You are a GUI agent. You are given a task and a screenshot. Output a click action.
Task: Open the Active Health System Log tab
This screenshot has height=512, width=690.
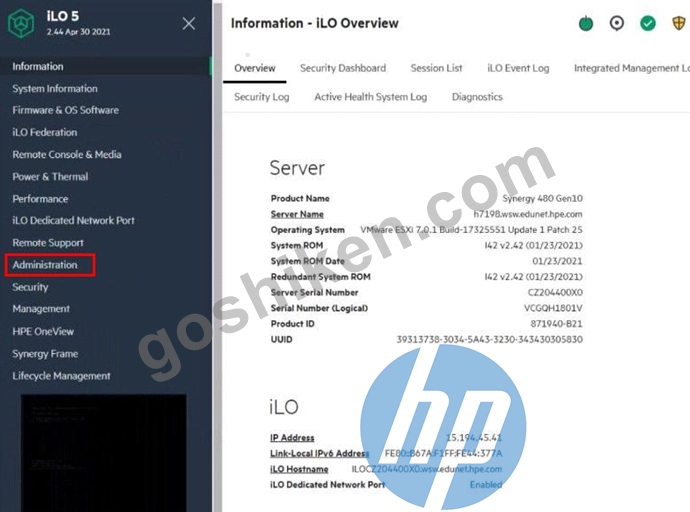coord(371,97)
